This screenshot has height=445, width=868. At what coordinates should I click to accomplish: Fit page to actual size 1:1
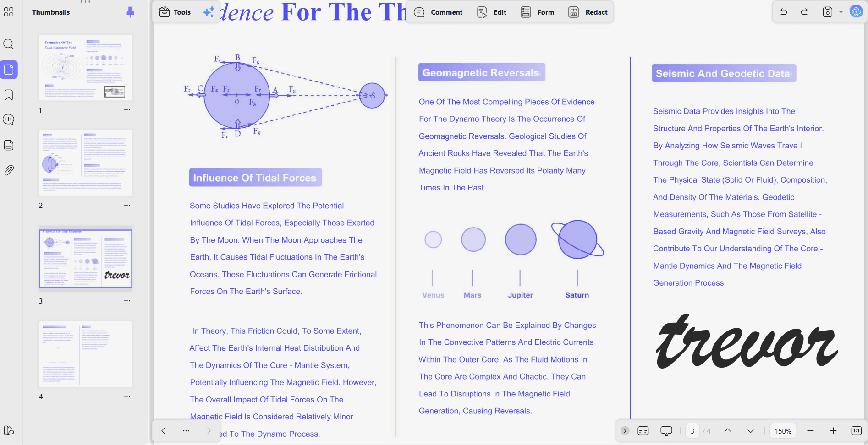pos(856,431)
